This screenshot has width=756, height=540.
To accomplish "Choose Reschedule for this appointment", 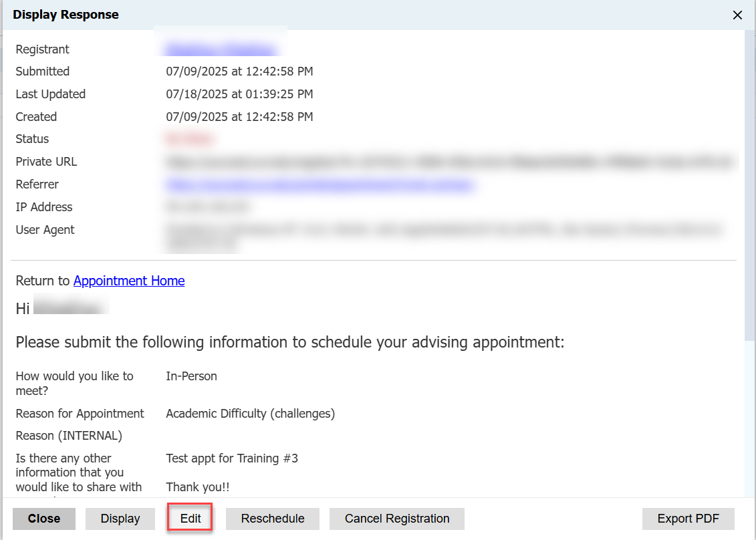I will [x=273, y=519].
